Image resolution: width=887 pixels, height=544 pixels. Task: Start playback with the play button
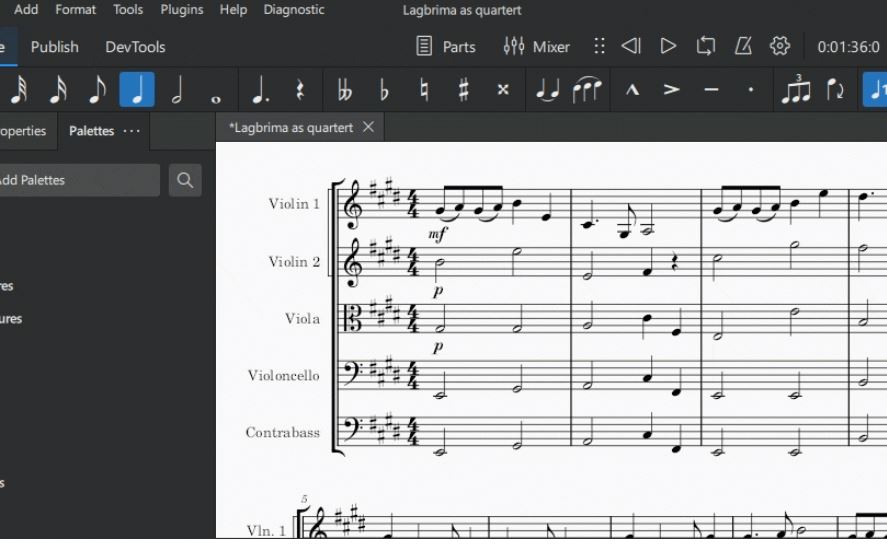[668, 46]
